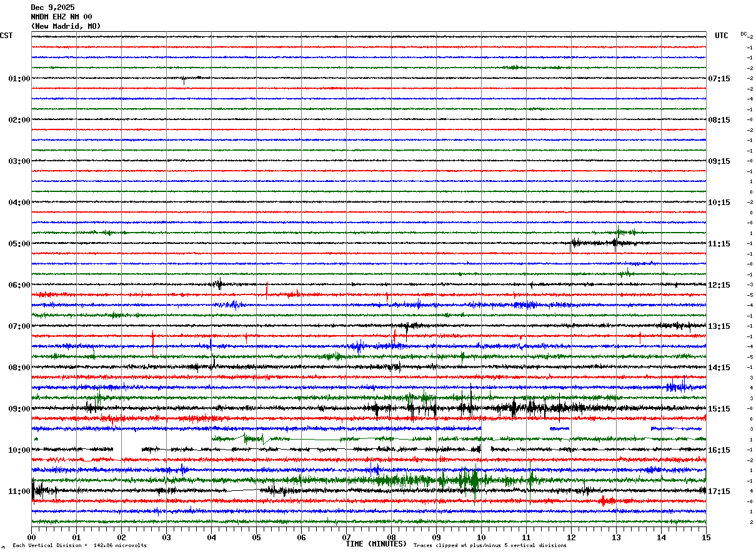Click minute 15 on the bottom axis
The height and width of the screenshot is (554, 756).
tap(706, 537)
